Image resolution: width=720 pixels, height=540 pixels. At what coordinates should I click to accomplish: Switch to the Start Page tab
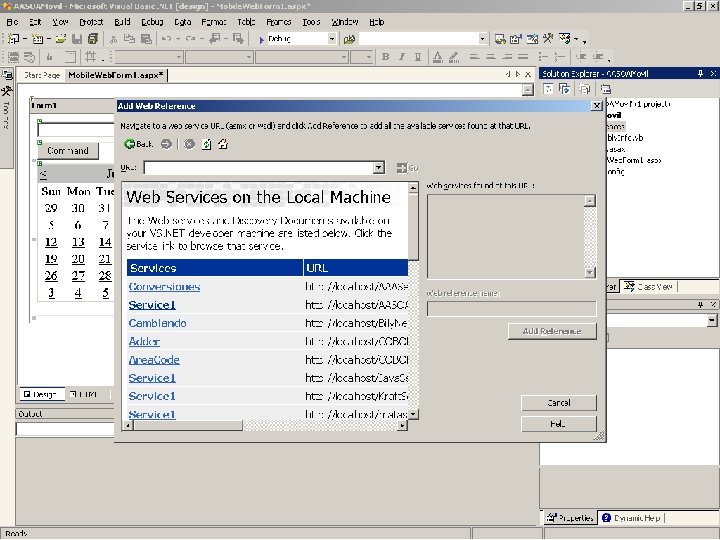42,75
